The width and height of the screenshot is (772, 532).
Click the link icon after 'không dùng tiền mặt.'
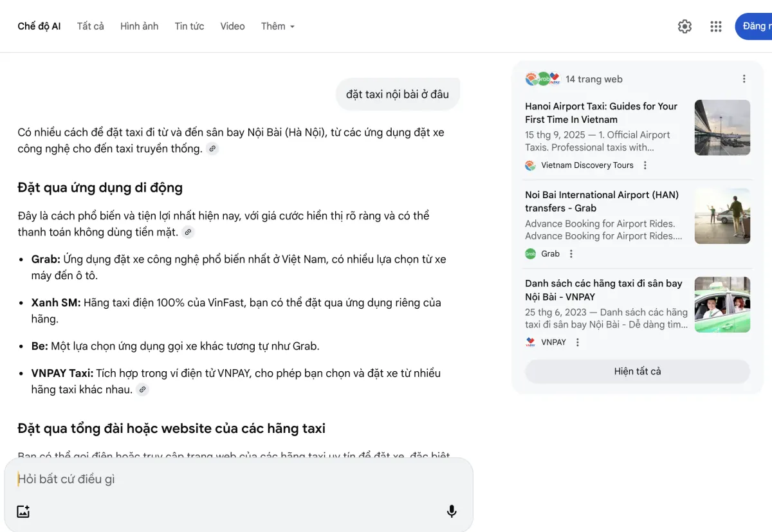pos(188,232)
